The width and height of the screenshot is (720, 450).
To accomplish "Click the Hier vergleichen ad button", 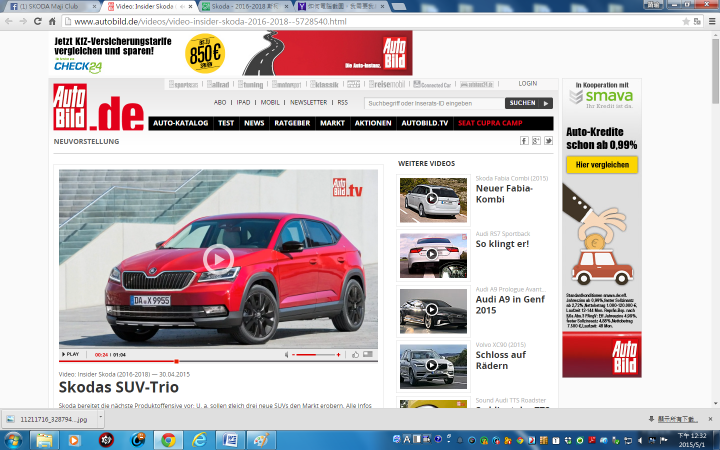I will (x=602, y=165).
